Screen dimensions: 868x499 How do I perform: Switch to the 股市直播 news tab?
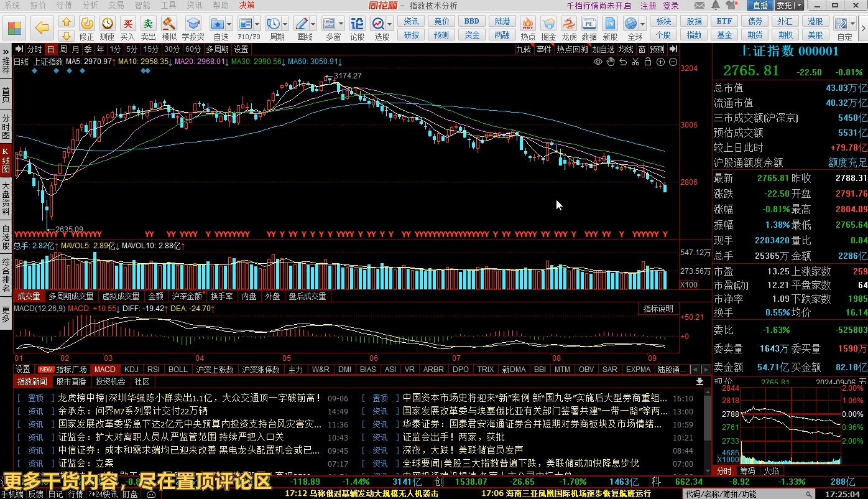(x=71, y=382)
